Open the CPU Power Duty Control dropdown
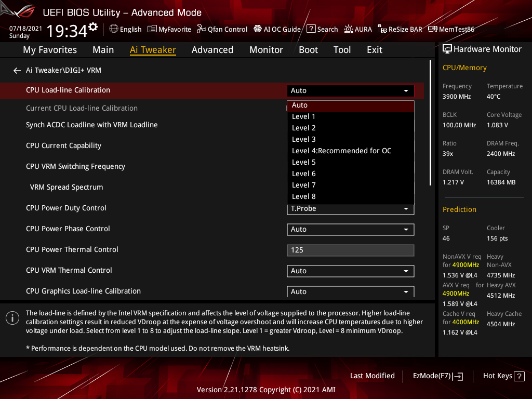The width and height of the screenshot is (532, 399). 350,208
